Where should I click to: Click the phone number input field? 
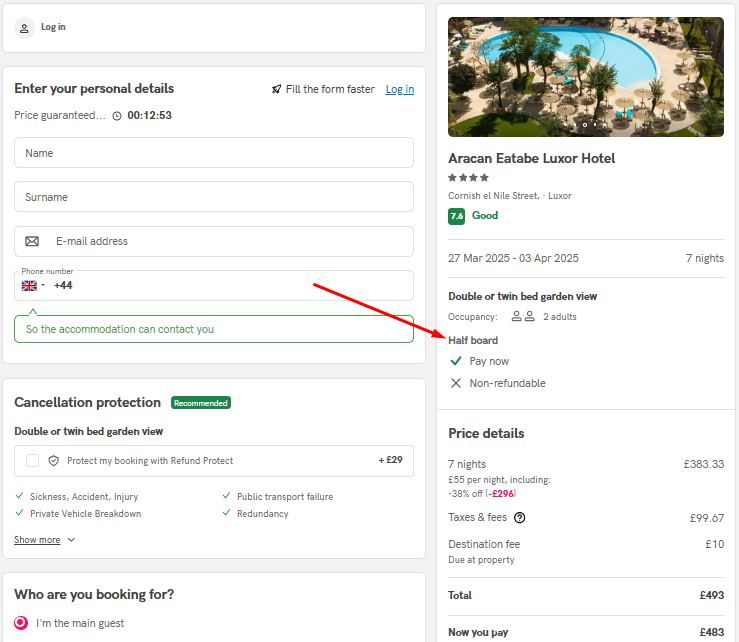[214, 286]
